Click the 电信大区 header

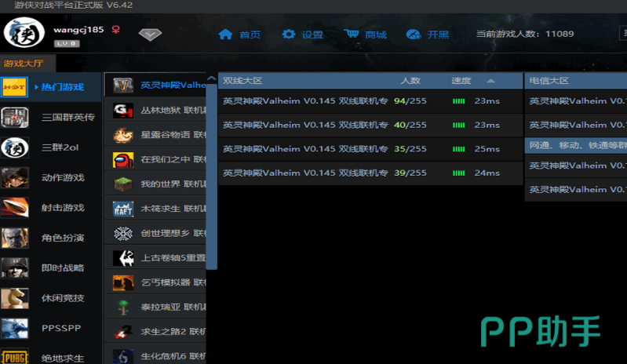[549, 81]
